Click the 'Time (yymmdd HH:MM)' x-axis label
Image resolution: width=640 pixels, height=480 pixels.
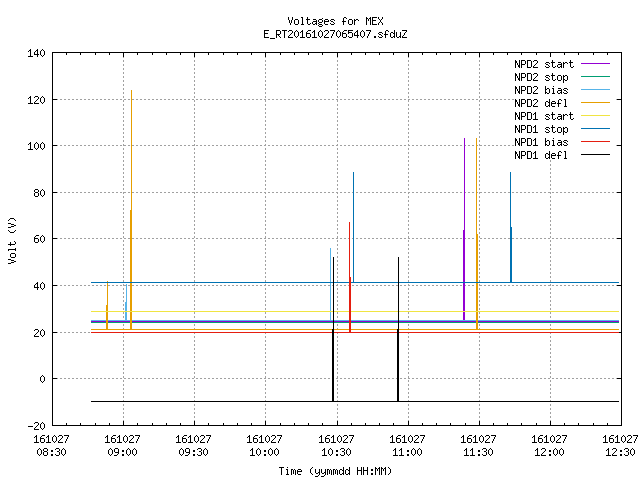[335, 471]
